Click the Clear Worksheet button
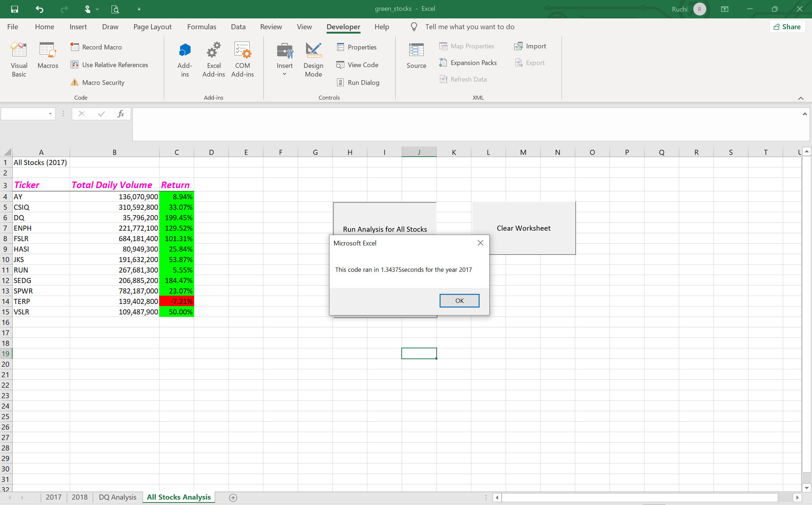Viewport: 812px width, 505px height. pos(523,228)
